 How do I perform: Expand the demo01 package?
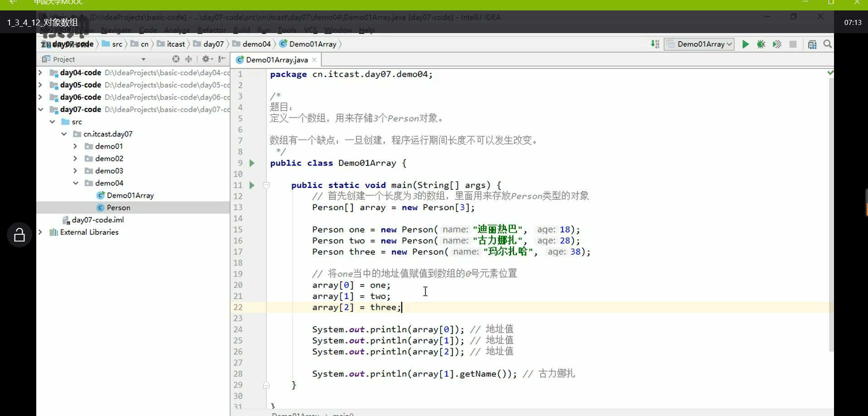coord(76,146)
